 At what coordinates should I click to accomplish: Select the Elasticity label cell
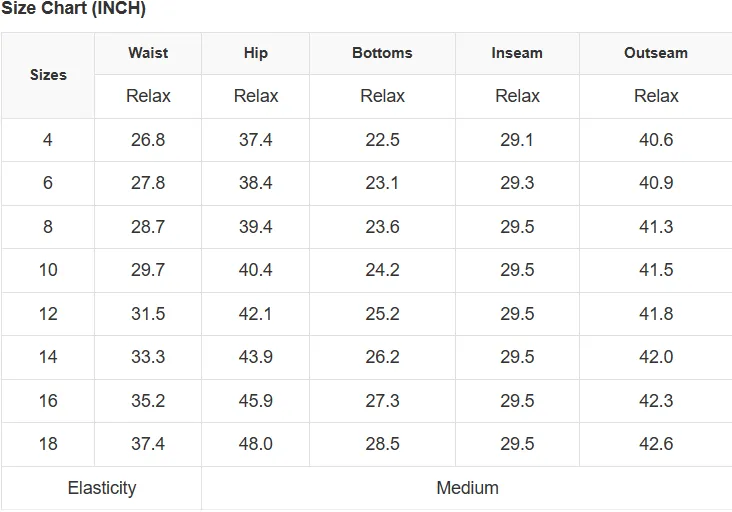coord(102,488)
